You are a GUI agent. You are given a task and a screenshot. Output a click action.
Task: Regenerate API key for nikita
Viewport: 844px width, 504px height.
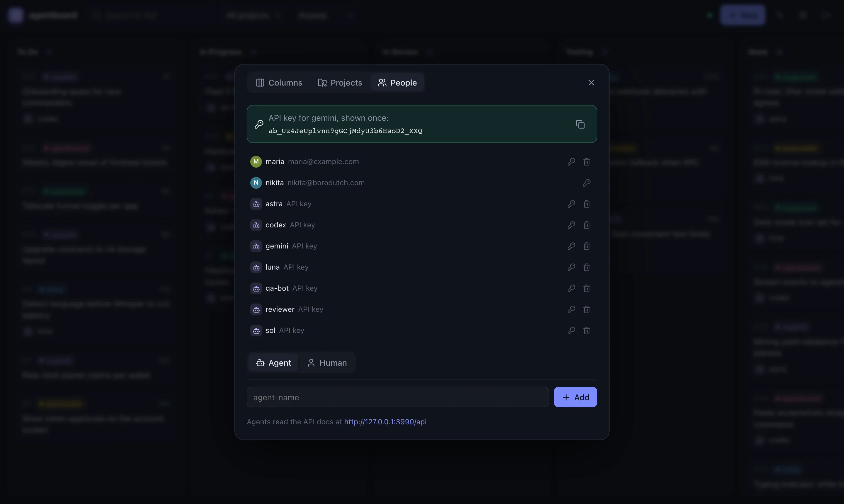pyautogui.click(x=587, y=183)
